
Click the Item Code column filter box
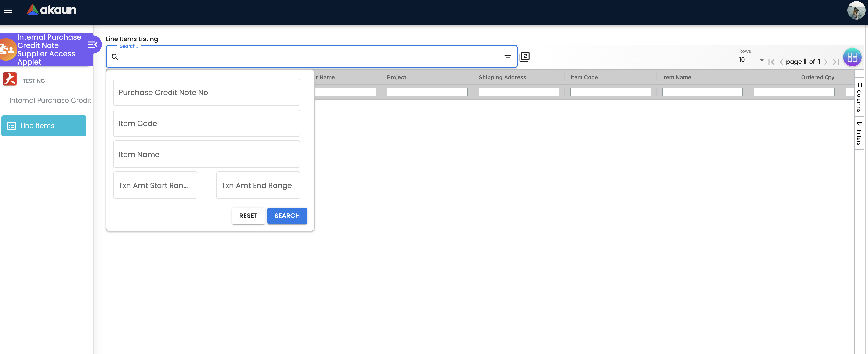pos(610,92)
